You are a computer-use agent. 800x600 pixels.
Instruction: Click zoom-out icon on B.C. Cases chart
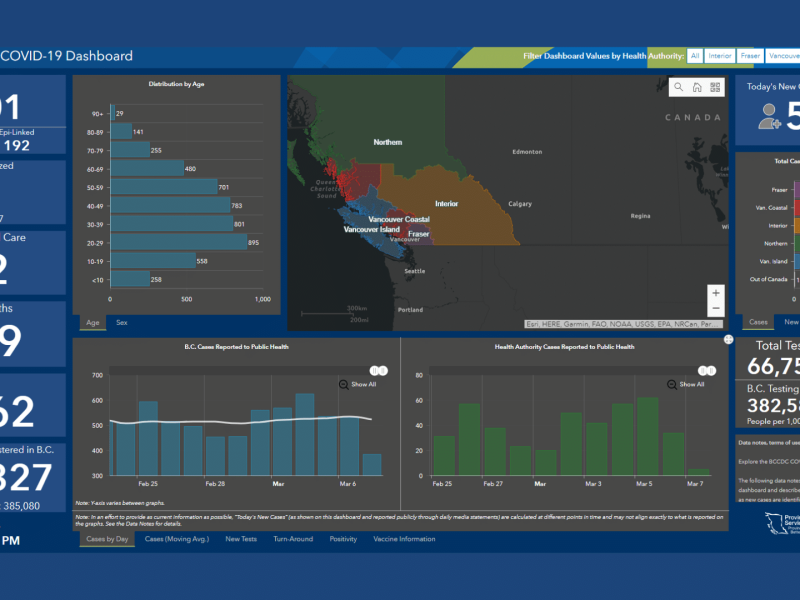coord(344,384)
